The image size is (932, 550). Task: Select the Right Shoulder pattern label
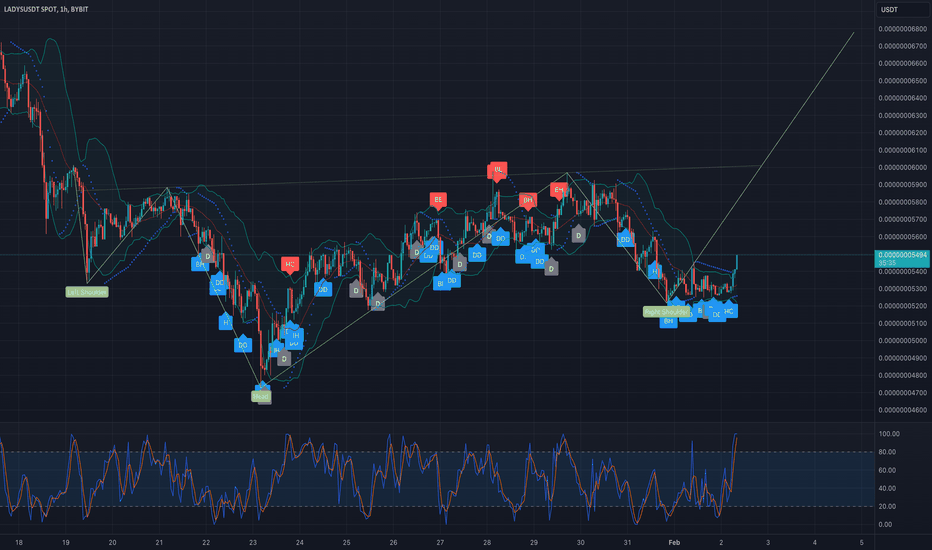click(666, 312)
